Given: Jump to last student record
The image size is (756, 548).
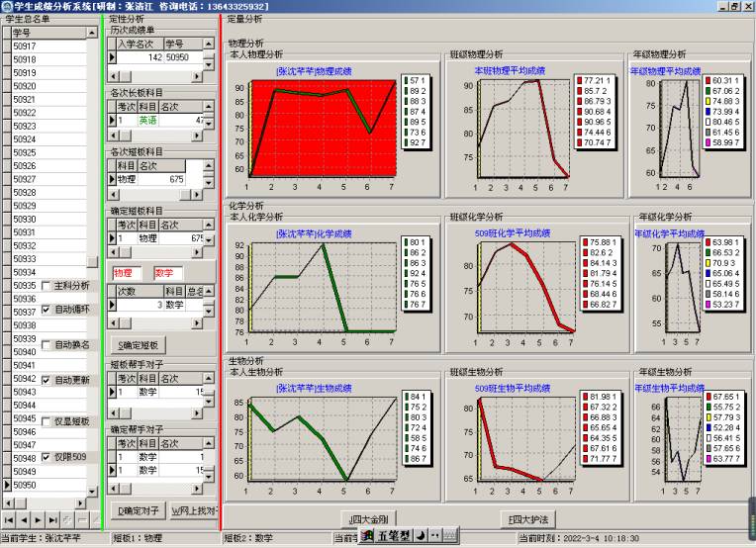Looking at the screenshot, I should point(53,518).
